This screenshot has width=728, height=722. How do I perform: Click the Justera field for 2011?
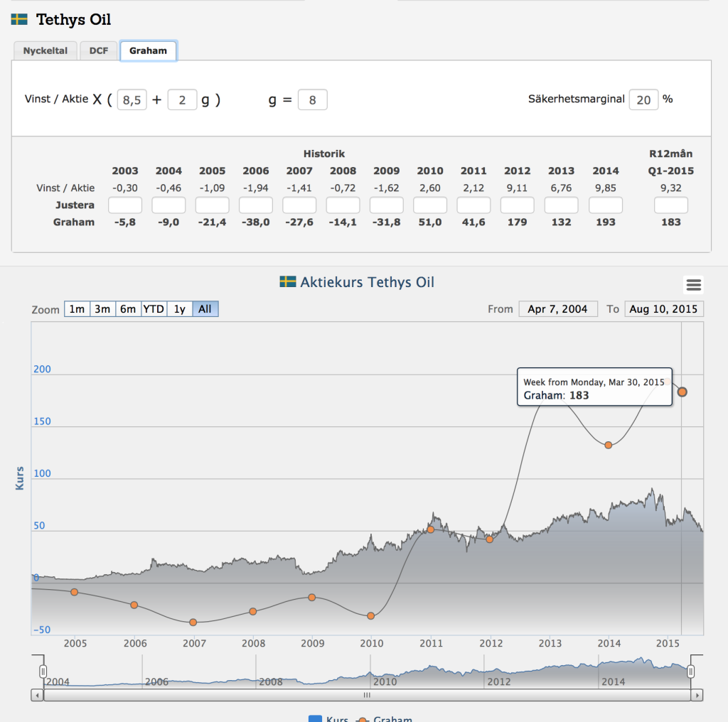click(x=473, y=205)
